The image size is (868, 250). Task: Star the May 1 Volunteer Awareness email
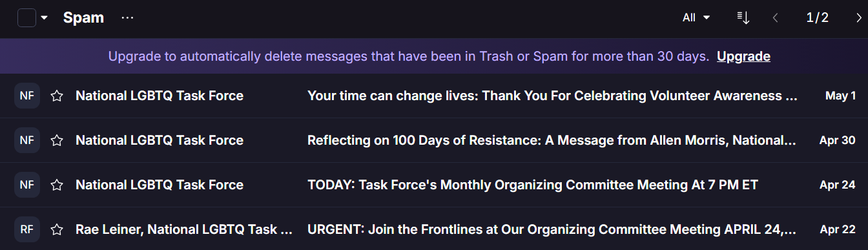pyautogui.click(x=57, y=96)
